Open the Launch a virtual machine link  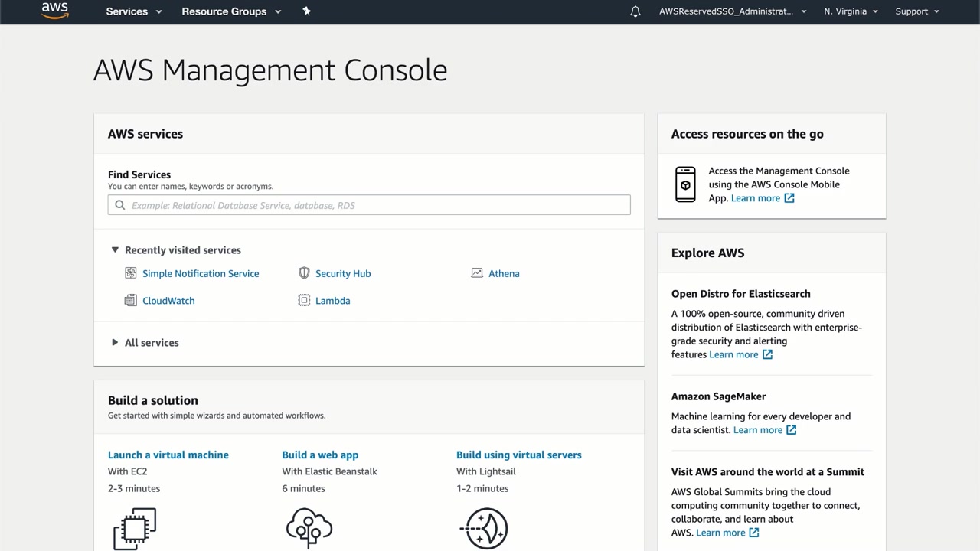168,455
